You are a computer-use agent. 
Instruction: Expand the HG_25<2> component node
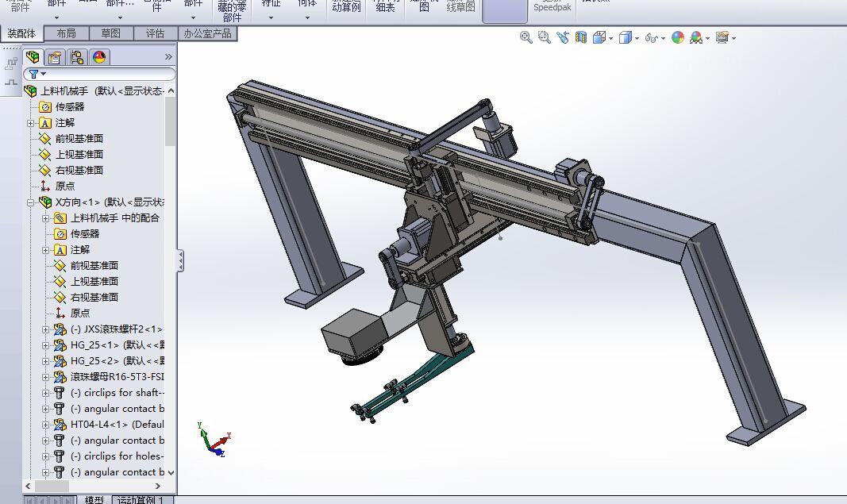[x=46, y=361]
